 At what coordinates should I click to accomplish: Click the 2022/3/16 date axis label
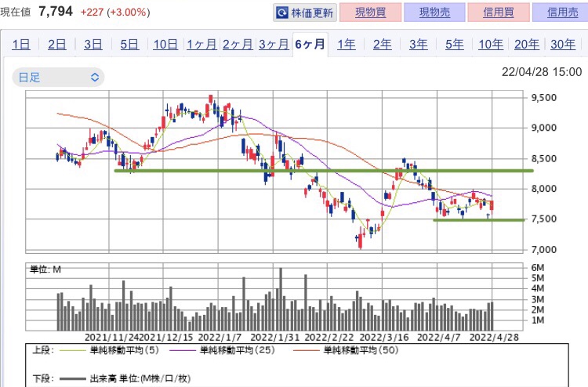click(x=384, y=337)
